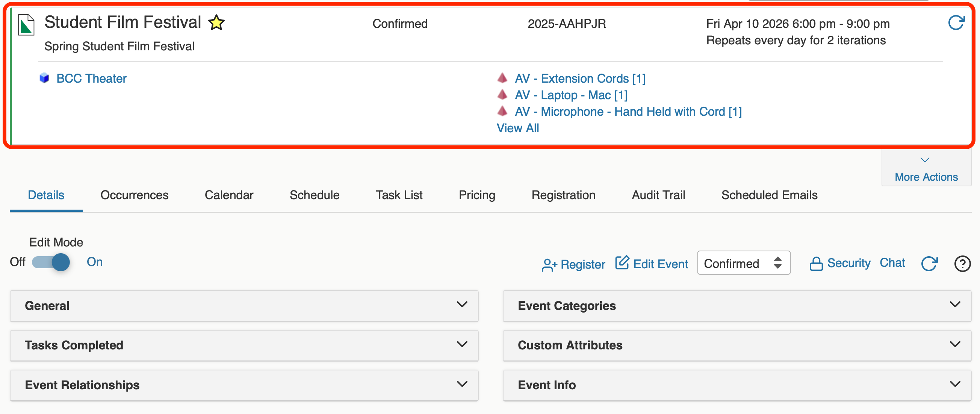The width and height of the screenshot is (980, 414).
Task: Click the star favorite icon by event title
Action: [216, 23]
